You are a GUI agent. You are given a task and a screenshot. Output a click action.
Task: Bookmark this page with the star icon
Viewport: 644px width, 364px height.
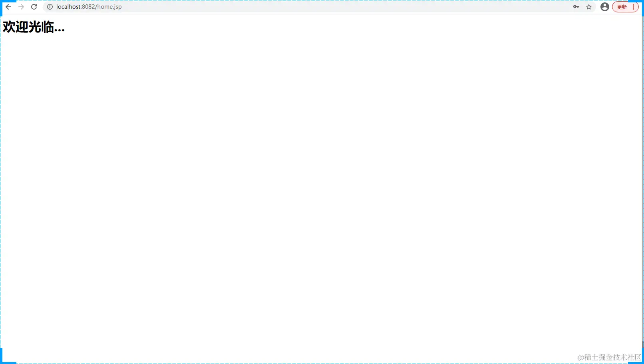tap(589, 7)
